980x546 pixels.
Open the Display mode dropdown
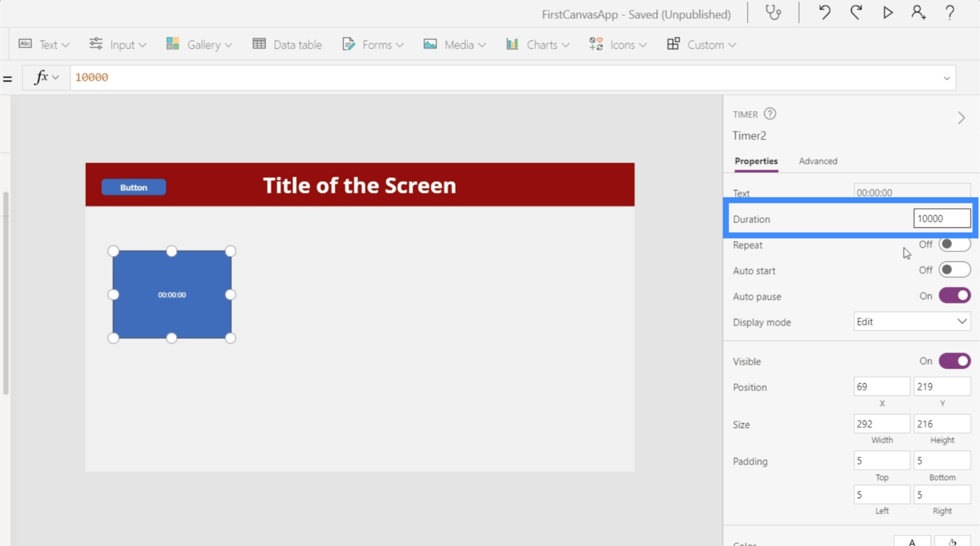click(x=912, y=321)
